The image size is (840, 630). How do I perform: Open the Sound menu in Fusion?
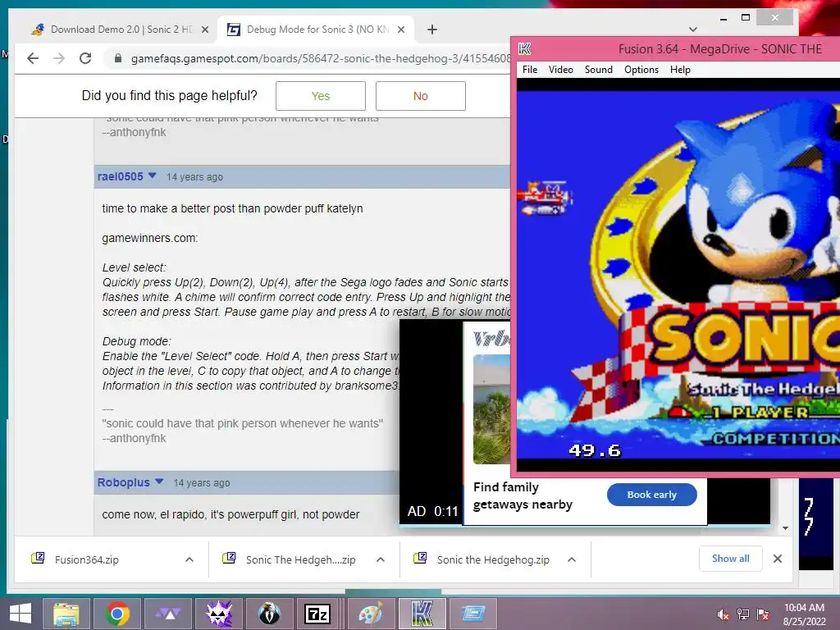(598, 70)
